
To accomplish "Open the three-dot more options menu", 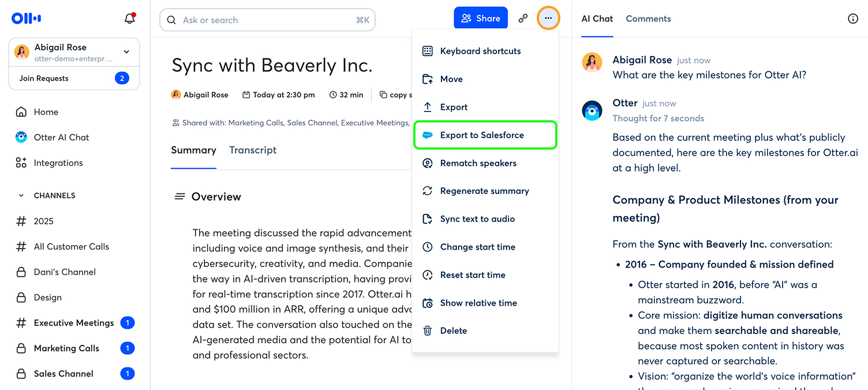I will (548, 18).
